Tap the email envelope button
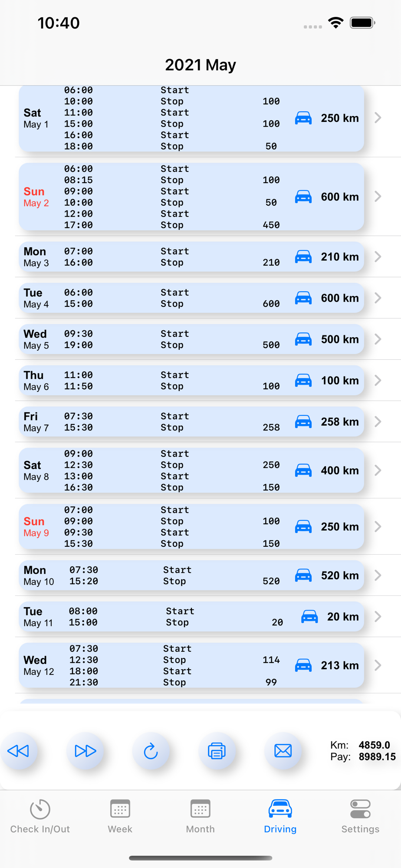This screenshot has height=868, width=401. 283,751
